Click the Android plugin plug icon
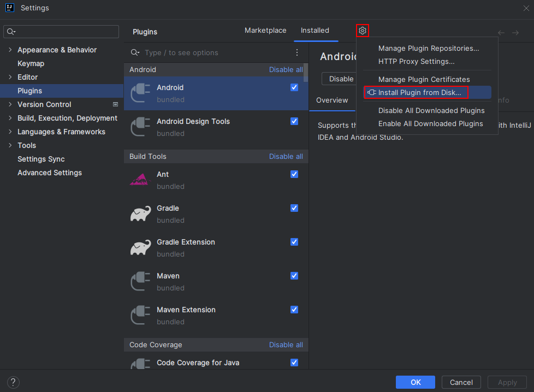Image resolution: width=534 pixels, height=392 pixels. pos(140,93)
